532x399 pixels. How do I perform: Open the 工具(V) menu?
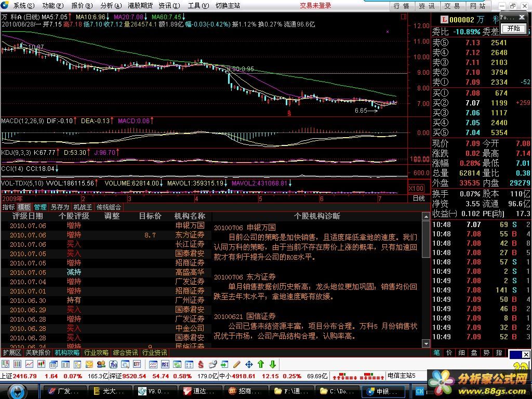(198, 5)
